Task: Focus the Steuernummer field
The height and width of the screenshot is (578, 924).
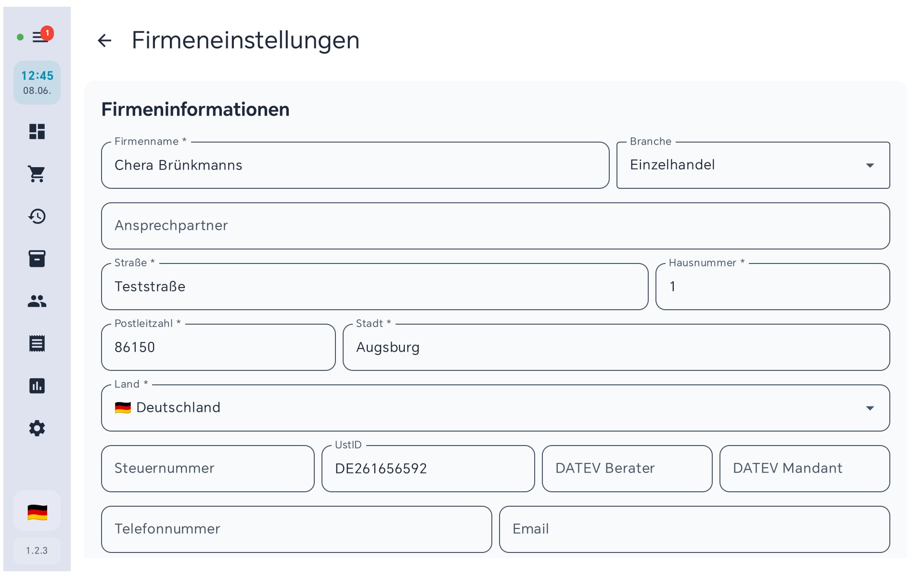Action: pyautogui.click(x=208, y=469)
